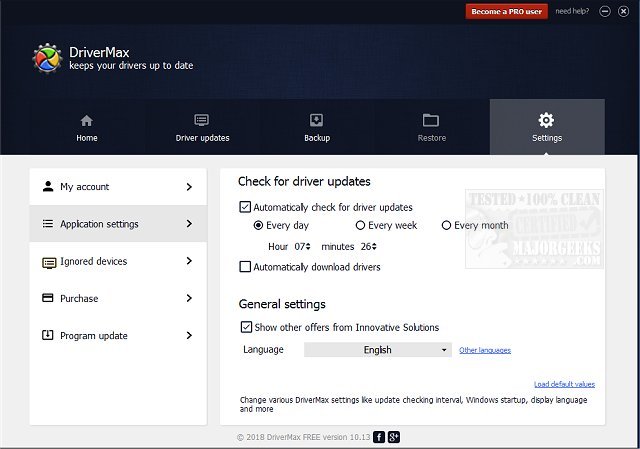640x449 pixels.
Task: Click the 2018 DriverMax FREE version text
Action: [303, 437]
